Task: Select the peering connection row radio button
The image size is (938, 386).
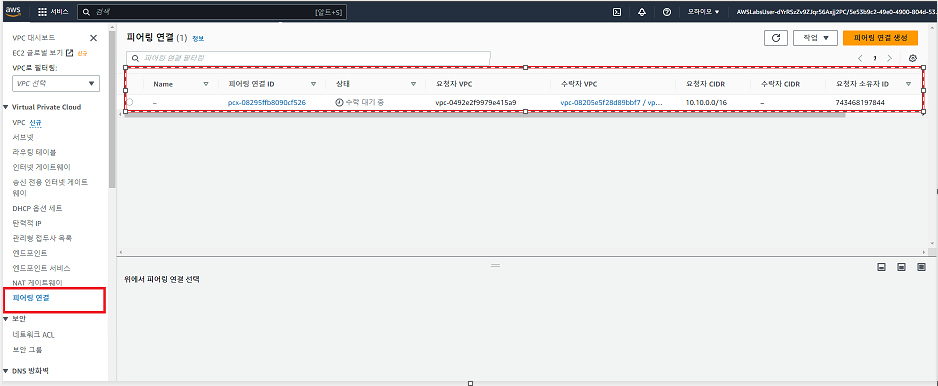Action: pyautogui.click(x=130, y=102)
